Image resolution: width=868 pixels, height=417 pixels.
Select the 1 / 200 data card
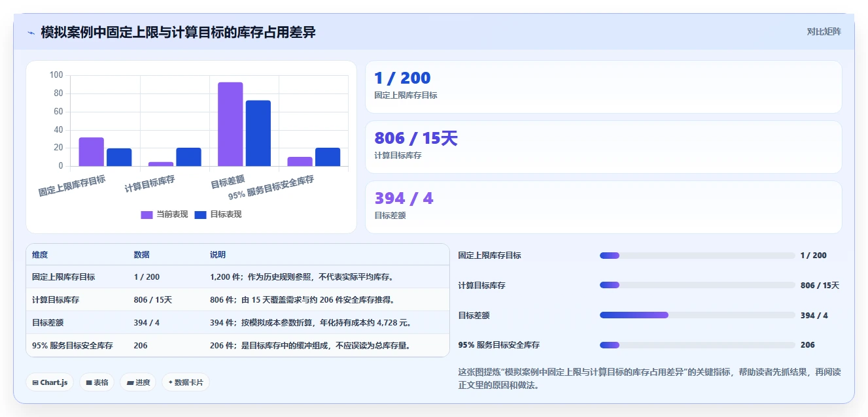(x=603, y=87)
